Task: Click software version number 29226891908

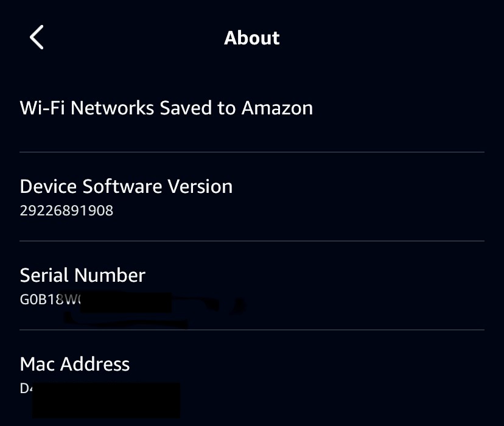Action: pyautogui.click(x=66, y=211)
